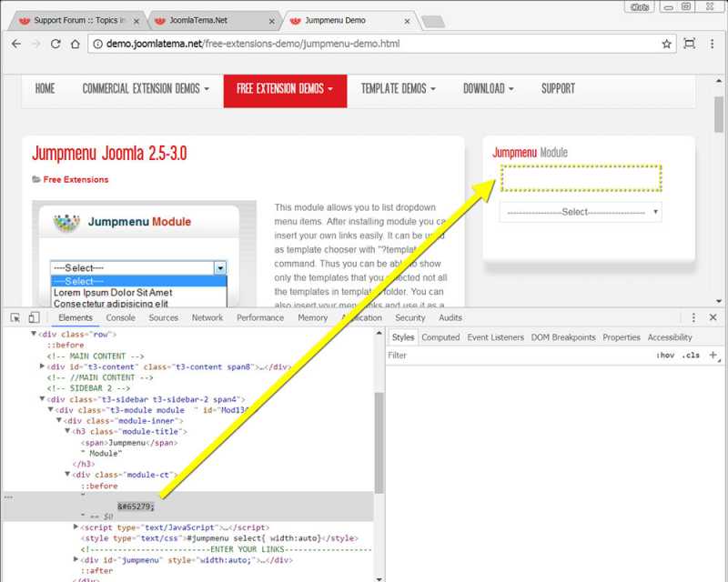This screenshot has width=728, height=582.
Task: Choose Lorem Ipsum Dolor Sit Amet option
Action: (113, 293)
